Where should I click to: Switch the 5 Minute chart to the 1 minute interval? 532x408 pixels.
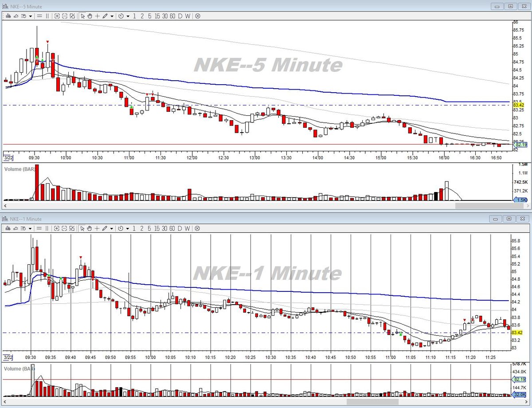click(x=134, y=16)
